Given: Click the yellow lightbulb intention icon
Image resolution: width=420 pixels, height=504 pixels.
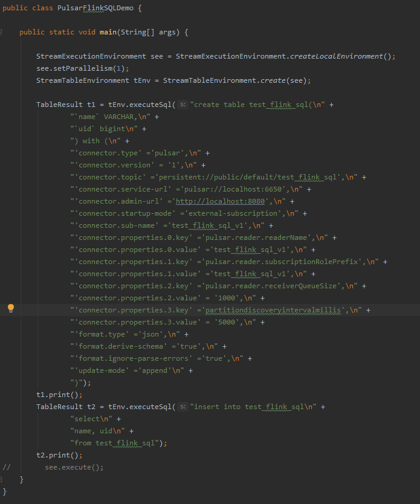Looking at the screenshot, I should (x=11, y=308).
